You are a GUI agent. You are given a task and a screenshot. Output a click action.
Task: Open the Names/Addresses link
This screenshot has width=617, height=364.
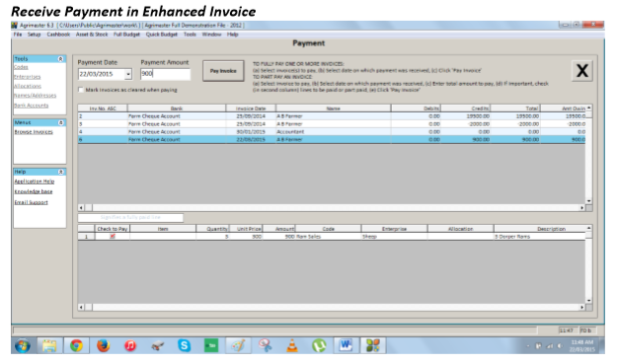click(x=35, y=96)
